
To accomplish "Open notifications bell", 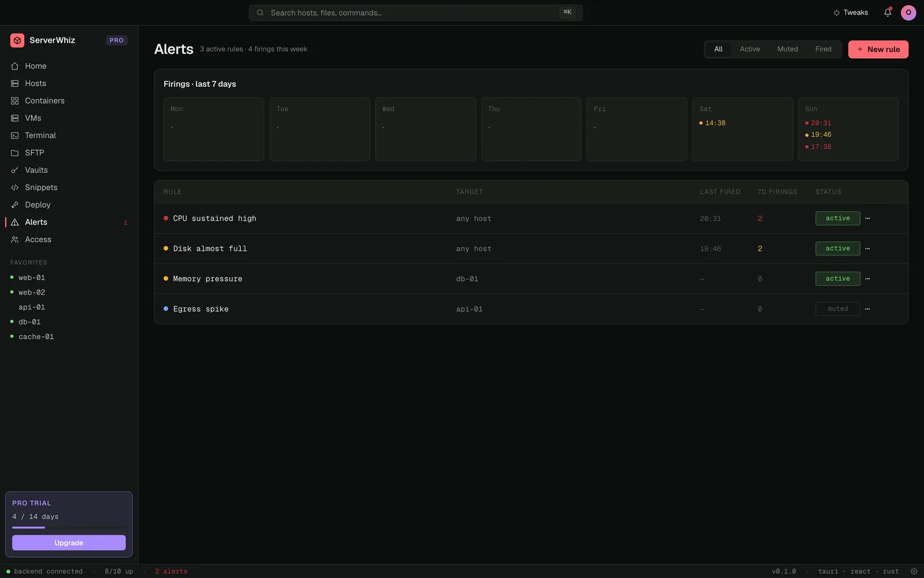I will (888, 12).
